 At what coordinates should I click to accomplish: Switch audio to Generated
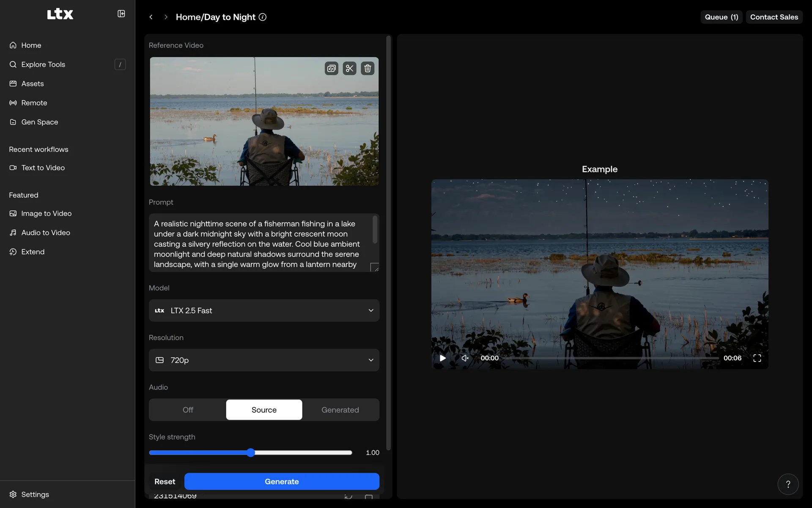pos(340,410)
